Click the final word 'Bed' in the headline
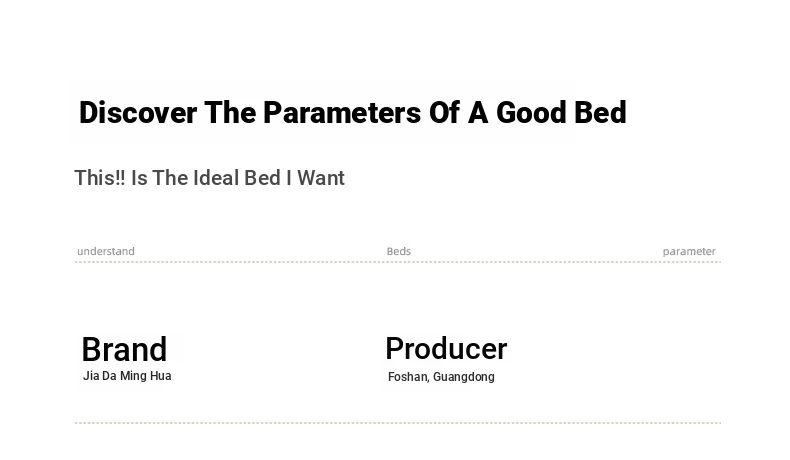 pyautogui.click(x=600, y=112)
